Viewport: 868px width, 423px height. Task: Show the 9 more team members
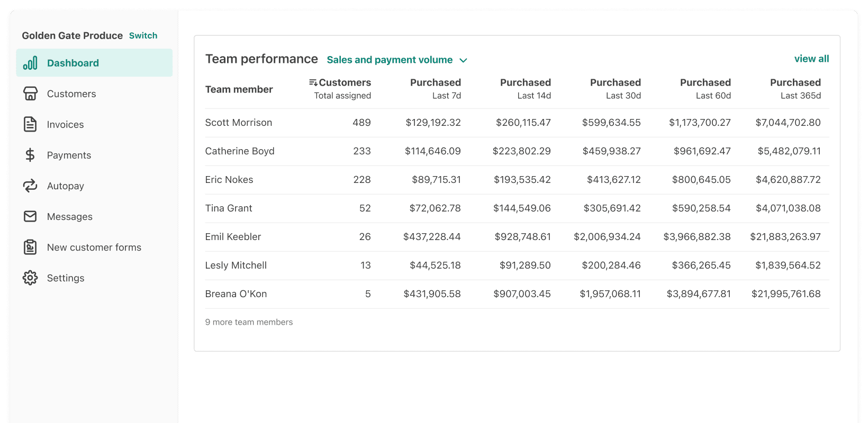(249, 322)
